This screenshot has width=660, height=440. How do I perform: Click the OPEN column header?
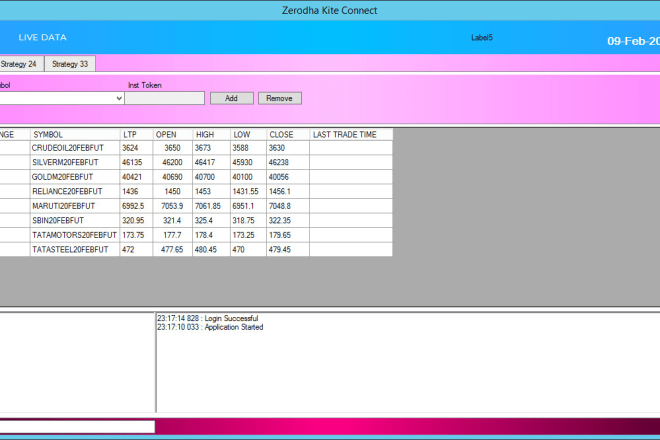(x=173, y=134)
